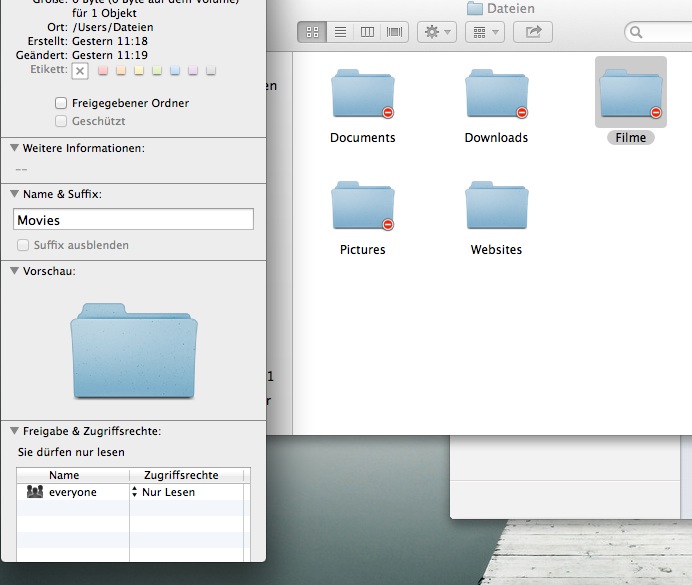Switch Finder to icon view
692x585 pixels.
tap(312, 32)
